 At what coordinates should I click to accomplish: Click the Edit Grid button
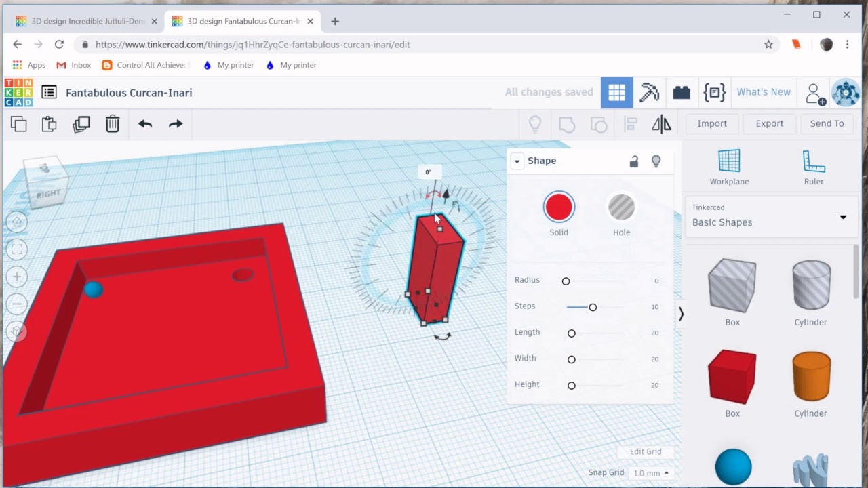click(x=646, y=451)
